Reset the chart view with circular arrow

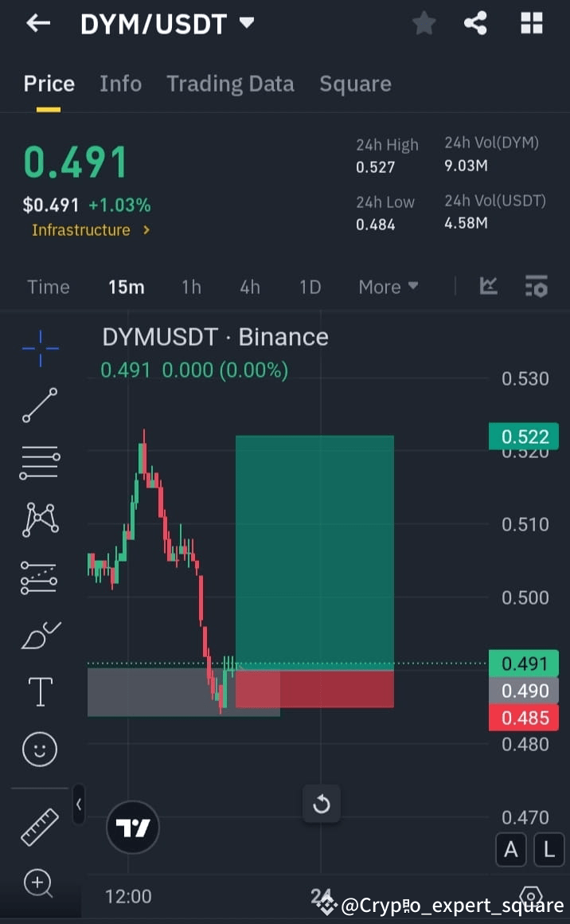[322, 804]
